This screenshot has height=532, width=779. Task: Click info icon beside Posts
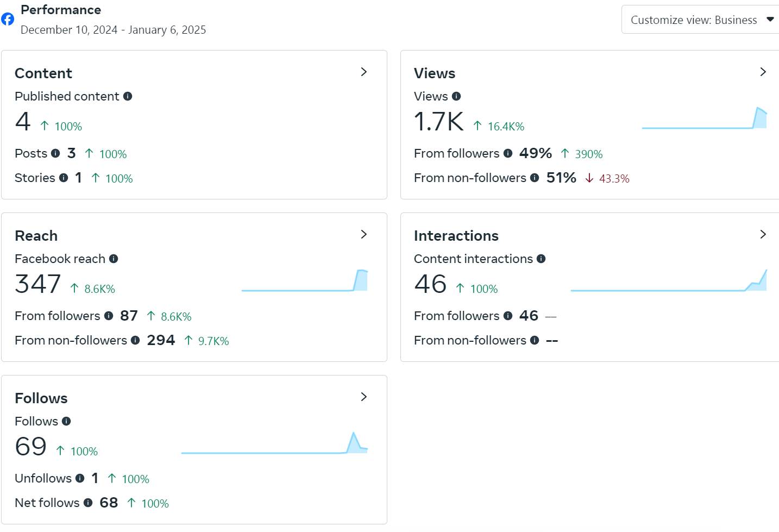click(55, 153)
